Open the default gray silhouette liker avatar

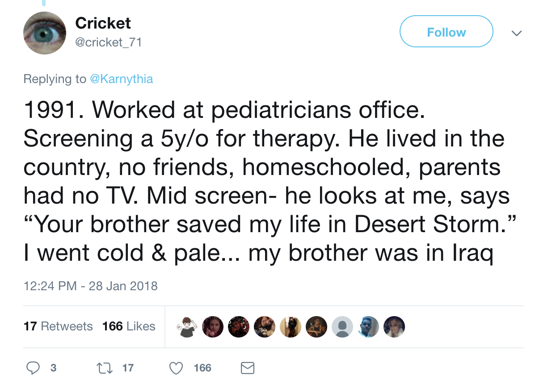pos(342,327)
